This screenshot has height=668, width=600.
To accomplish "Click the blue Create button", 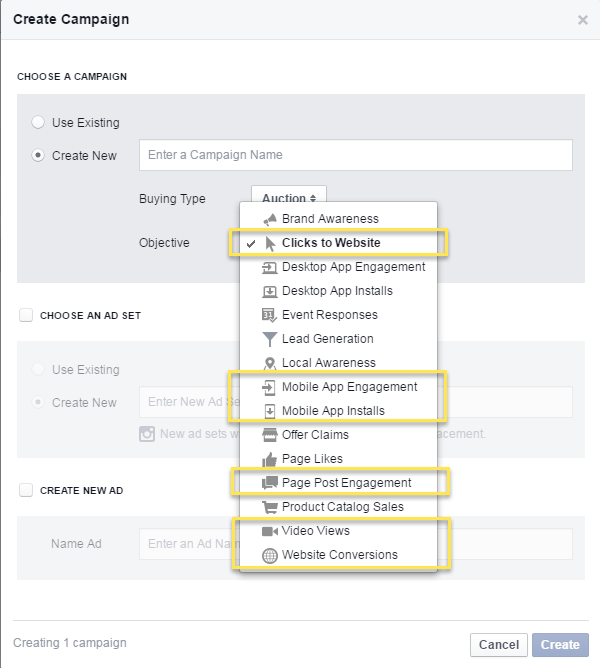I will (560, 645).
